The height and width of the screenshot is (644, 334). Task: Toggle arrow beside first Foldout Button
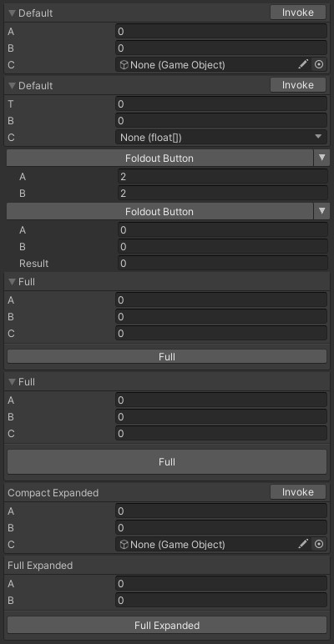(x=322, y=158)
